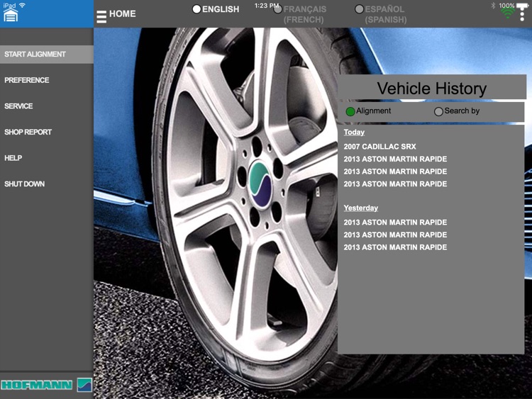Image resolution: width=532 pixels, height=399 pixels.
Task: Tap the battery indicator at 100%
Action: point(512,6)
